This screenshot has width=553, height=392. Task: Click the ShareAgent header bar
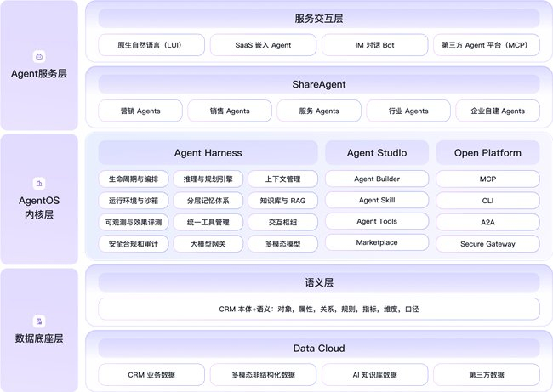coord(319,84)
